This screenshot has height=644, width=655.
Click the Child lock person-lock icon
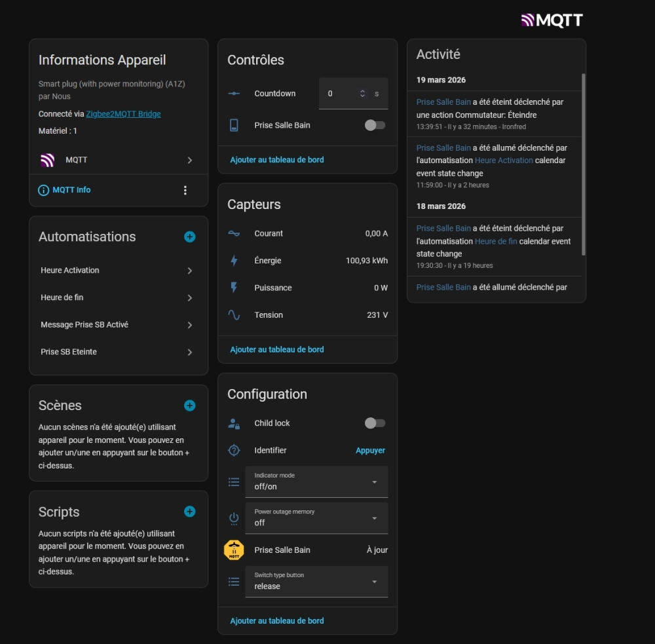234,423
